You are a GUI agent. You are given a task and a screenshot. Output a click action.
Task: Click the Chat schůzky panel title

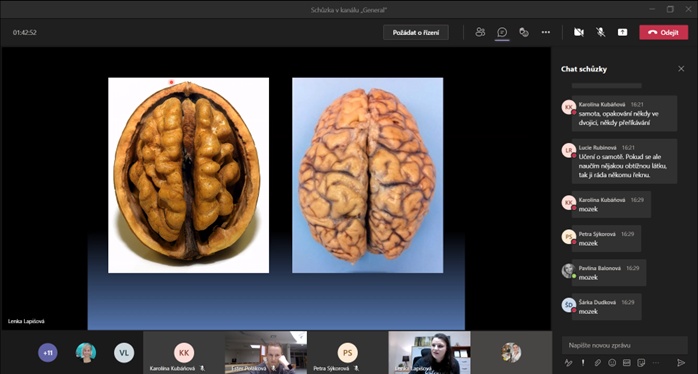[584, 69]
